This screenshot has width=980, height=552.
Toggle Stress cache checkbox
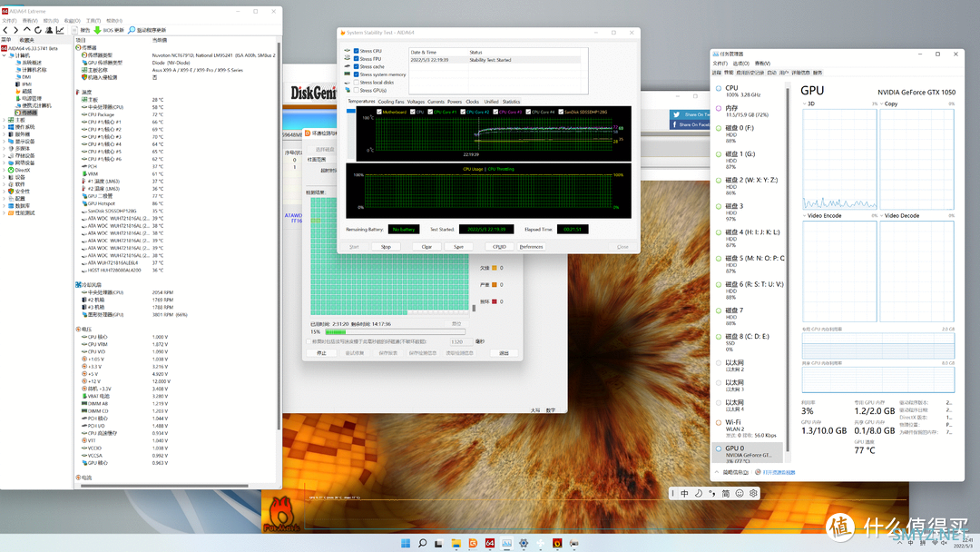357,66
